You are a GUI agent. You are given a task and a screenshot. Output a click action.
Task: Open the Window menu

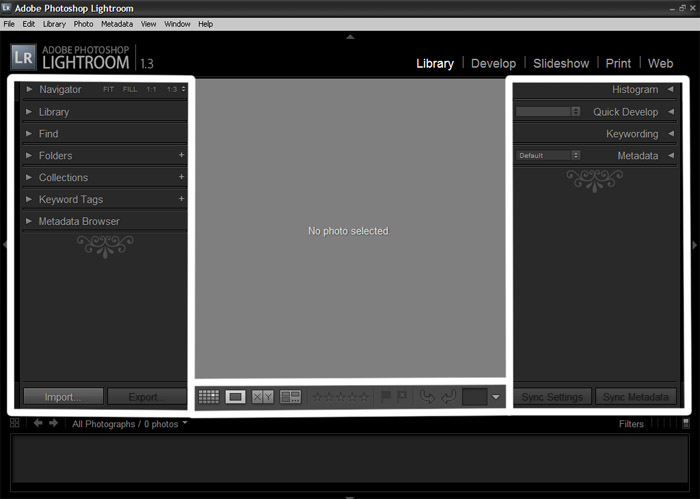click(x=177, y=24)
